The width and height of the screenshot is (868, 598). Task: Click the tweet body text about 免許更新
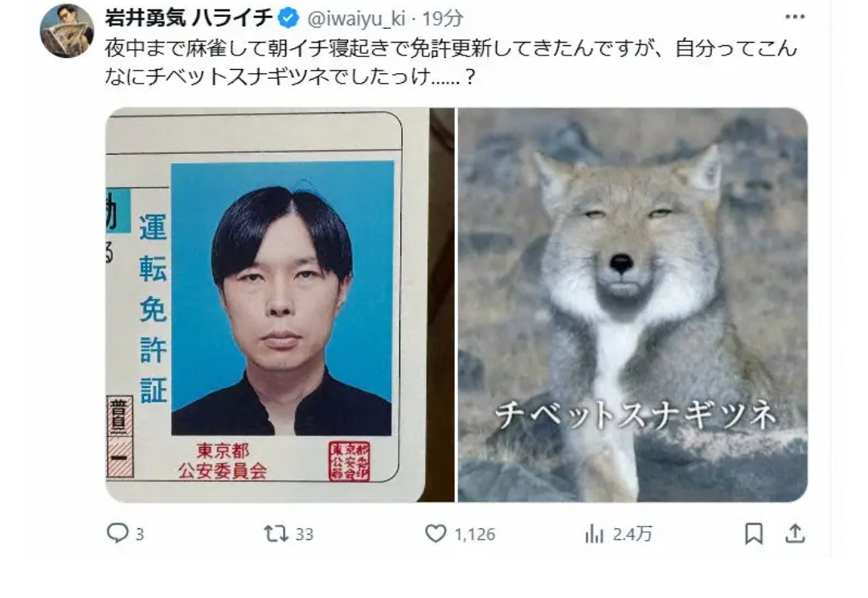(x=451, y=63)
